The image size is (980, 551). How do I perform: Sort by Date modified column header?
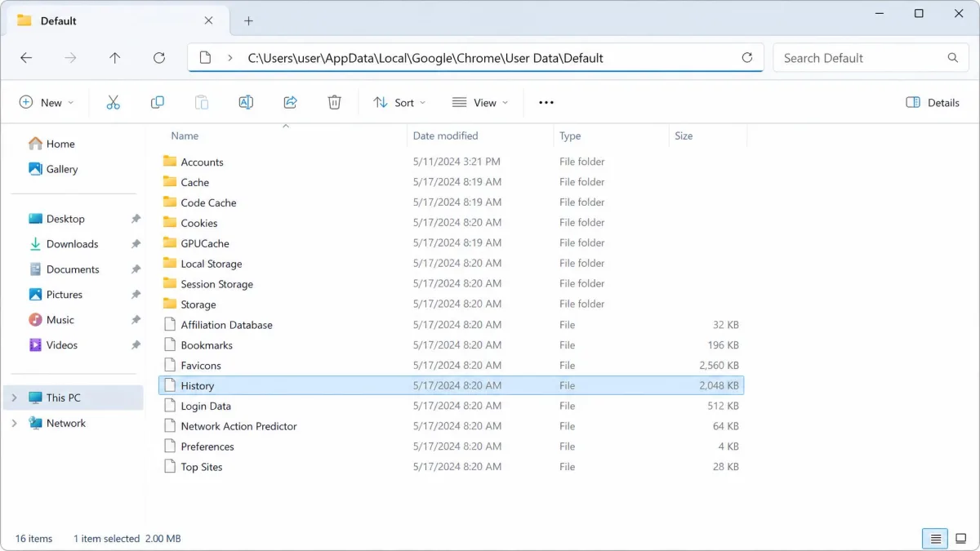[445, 136]
